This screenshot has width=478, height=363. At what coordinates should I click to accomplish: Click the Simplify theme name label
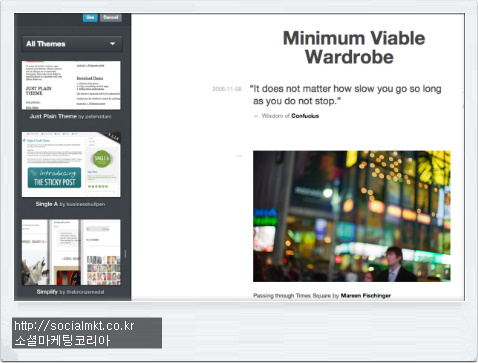[x=47, y=292]
